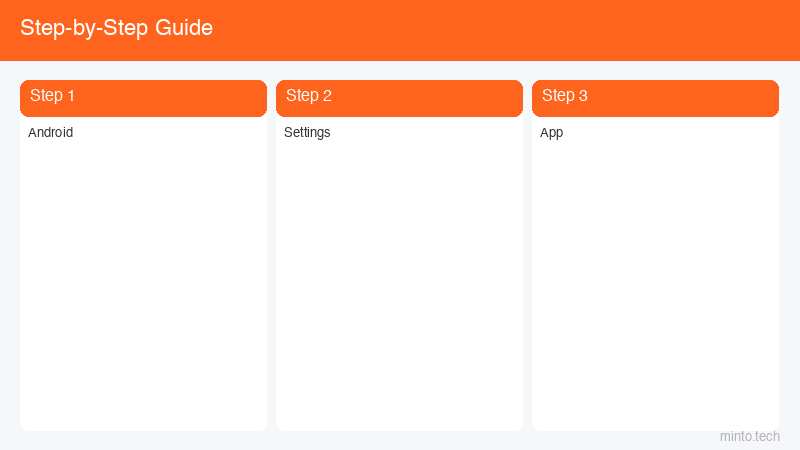The image size is (800, 450).
Task: Click the word Guide in the title
Action: click(184, 28)
